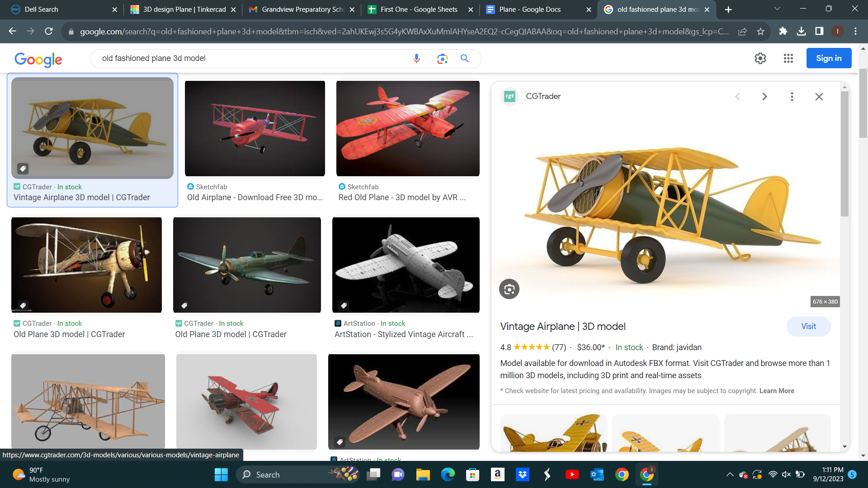Click the search magnifier icon

point(465,58)
